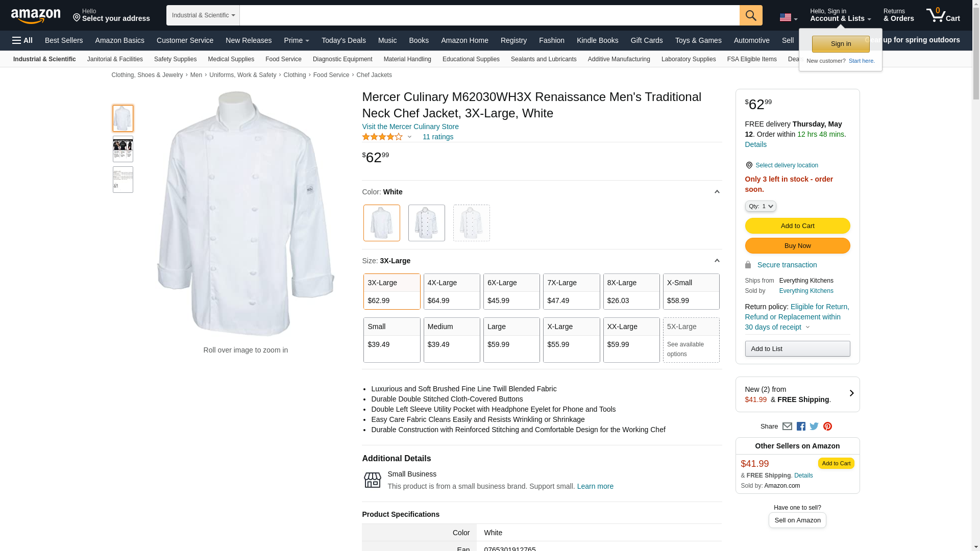Visit the Mercer Culinary Store link
This screenshot has width=980, height=551.
pyautogui.click(x=410, y=127)
